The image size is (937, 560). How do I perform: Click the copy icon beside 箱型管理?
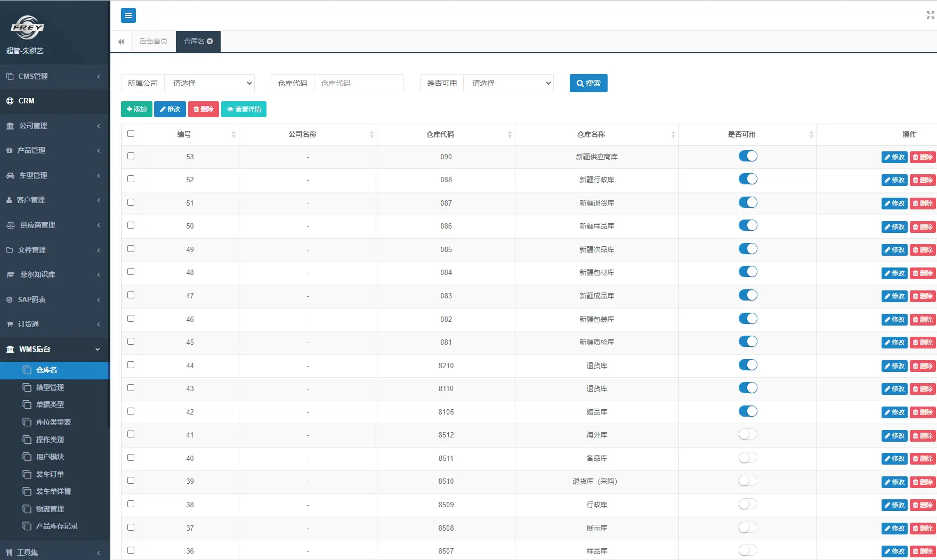pyautogui.click(x=27, y=387)
